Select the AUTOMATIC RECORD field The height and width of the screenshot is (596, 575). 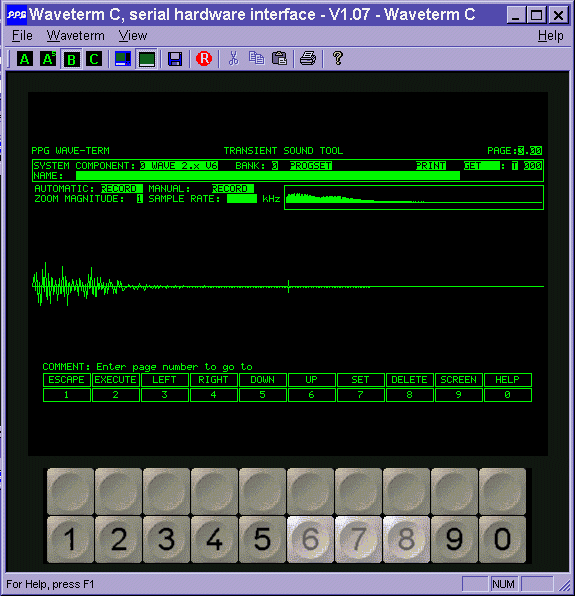(x=122, y=189)
